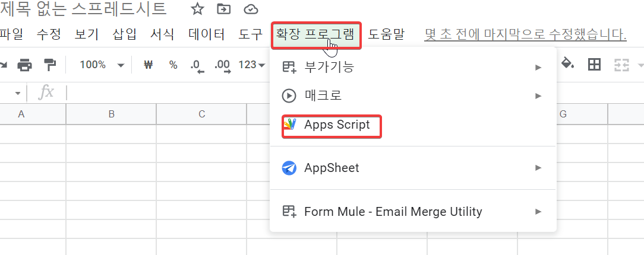This screenshot has width=644, height=255.
Task: Format as percent
Action: click(x=173, y=65)
